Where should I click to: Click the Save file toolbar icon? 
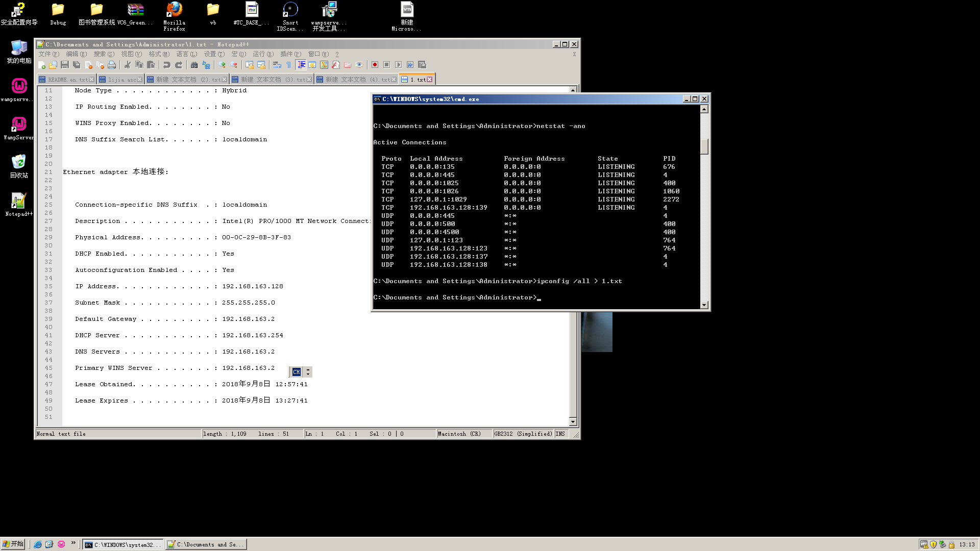(65, 65)
